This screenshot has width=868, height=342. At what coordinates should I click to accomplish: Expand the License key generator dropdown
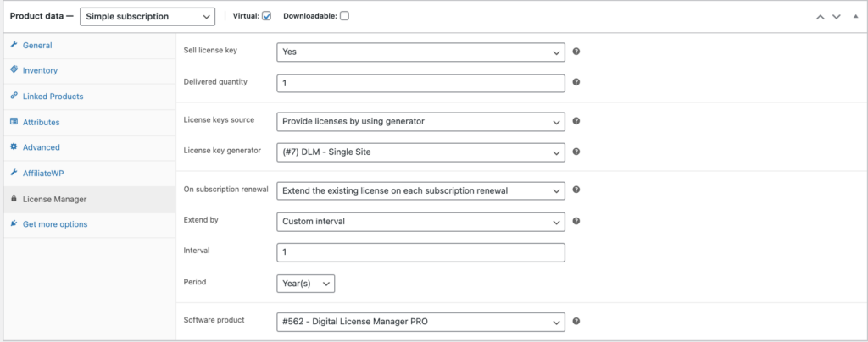click(420, 152)
